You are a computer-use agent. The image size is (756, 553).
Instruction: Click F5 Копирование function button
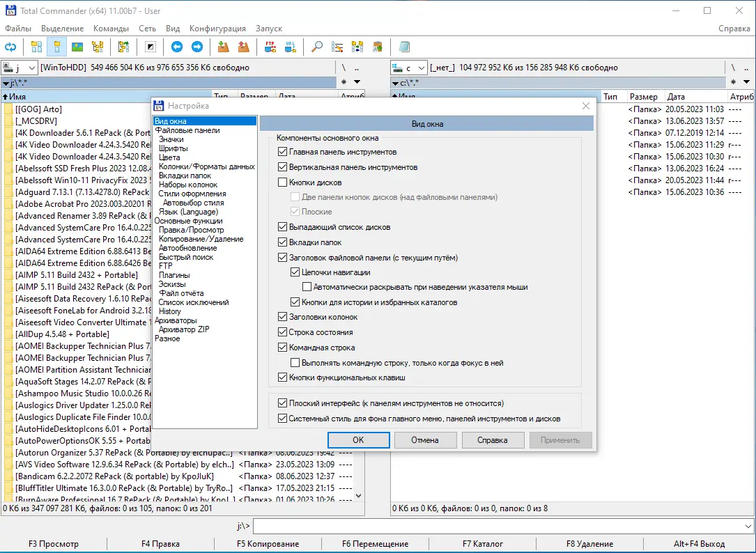pyautogui.click(x=268, y=544)
